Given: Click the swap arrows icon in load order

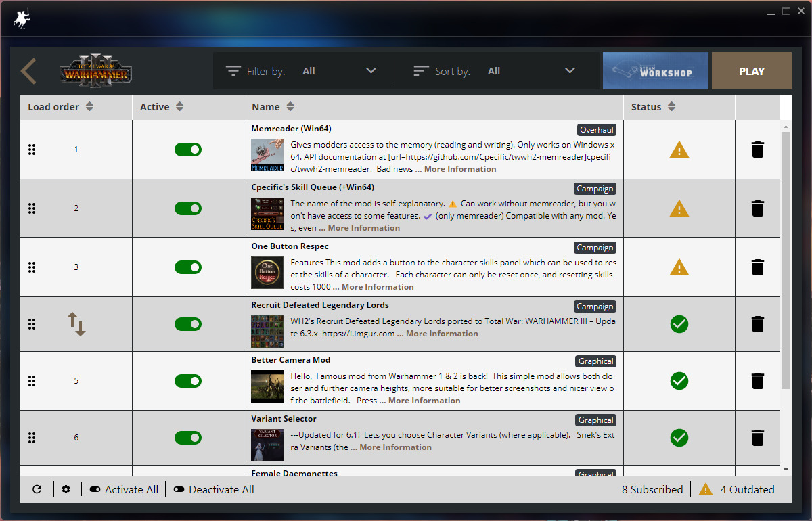Looking at the screenshot, I should click(x=76, y=324).
